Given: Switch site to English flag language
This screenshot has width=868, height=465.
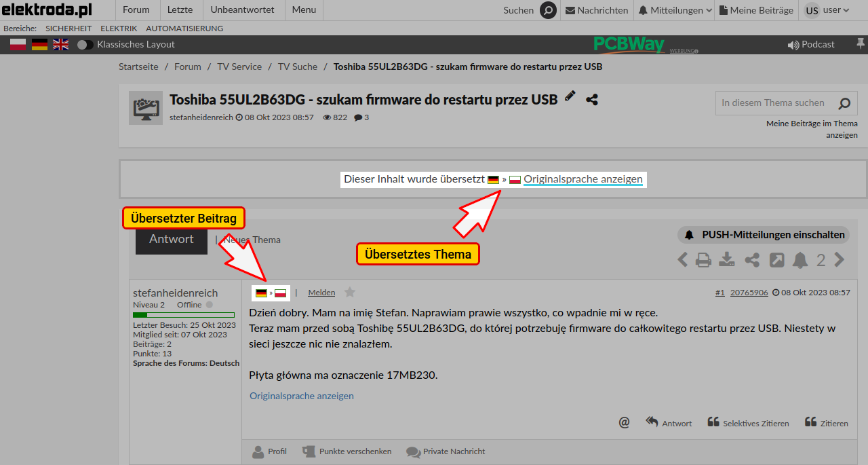Looking at the screenshot, I should pos(61,44).
